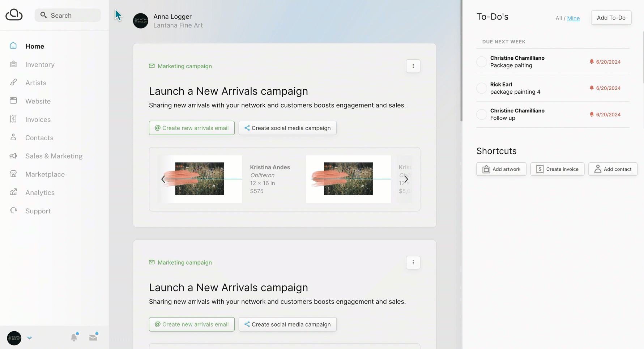
Task: Click Rick Earl to-do name
Action: tap(501, 84)
